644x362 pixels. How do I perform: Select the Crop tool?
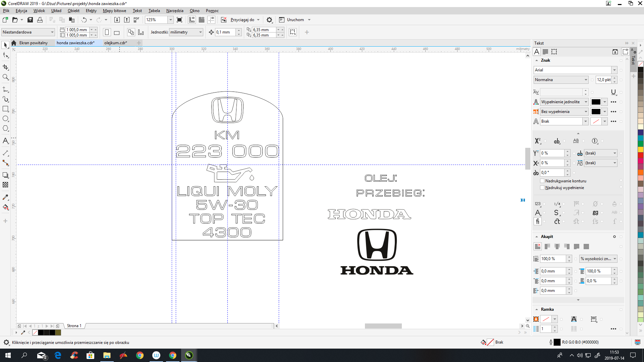pyautogui.click(x=5, y=67)
